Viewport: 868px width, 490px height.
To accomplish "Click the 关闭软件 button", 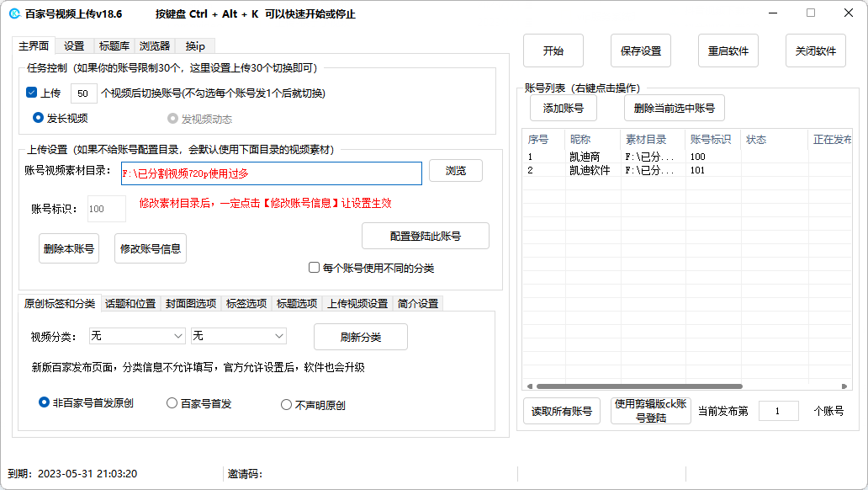I will pos(816,51).
